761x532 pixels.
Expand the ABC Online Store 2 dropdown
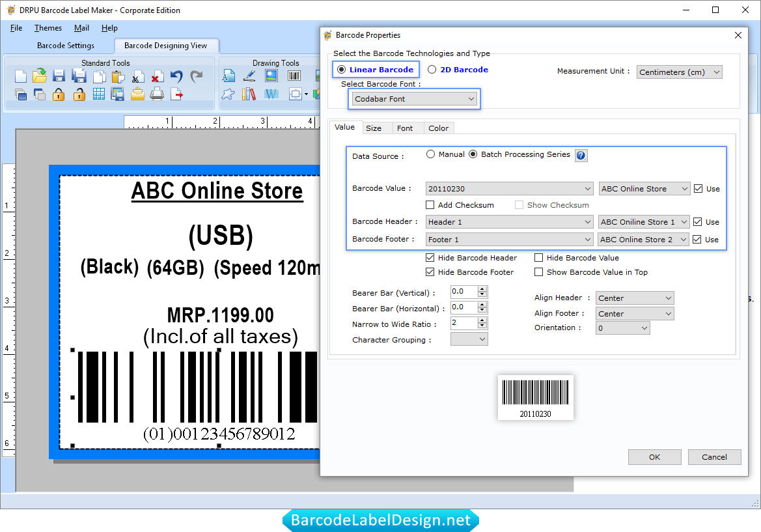pos(644,240)
